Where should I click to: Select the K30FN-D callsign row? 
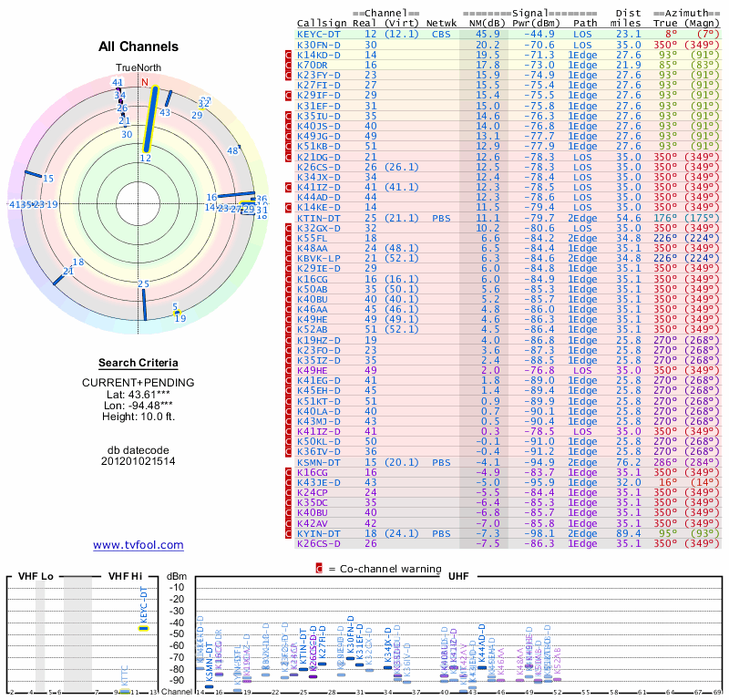click(x=318, y=45)
